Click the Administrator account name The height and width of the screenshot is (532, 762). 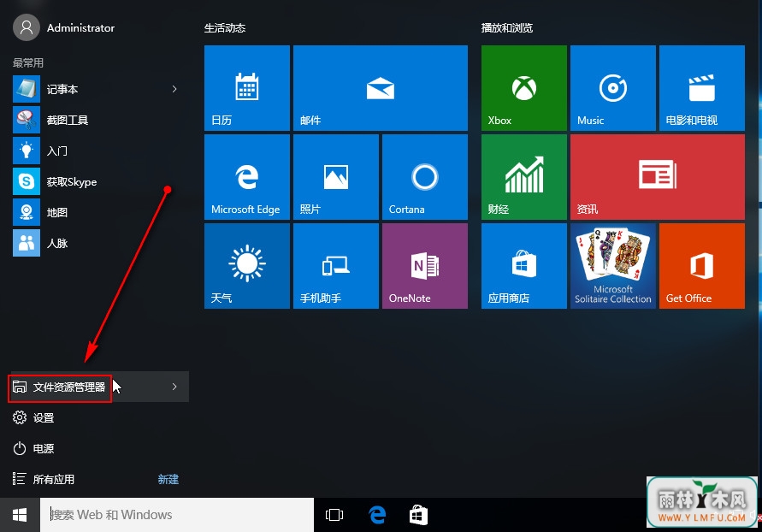(80, 27)
